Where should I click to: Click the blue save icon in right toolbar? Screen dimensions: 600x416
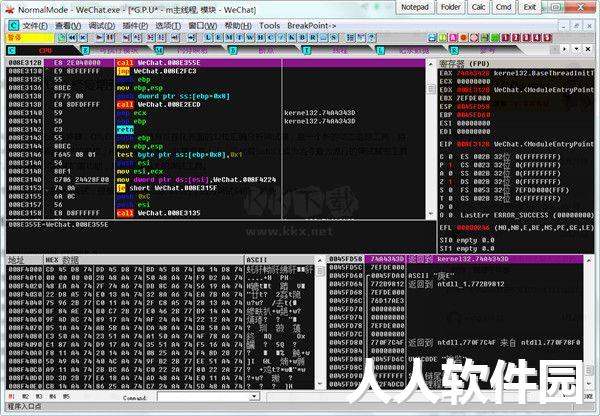[x=432, y=38]
